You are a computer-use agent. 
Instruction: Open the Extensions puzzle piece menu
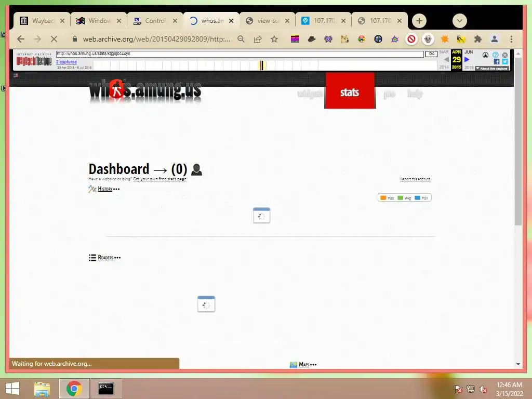coord(478,39)
